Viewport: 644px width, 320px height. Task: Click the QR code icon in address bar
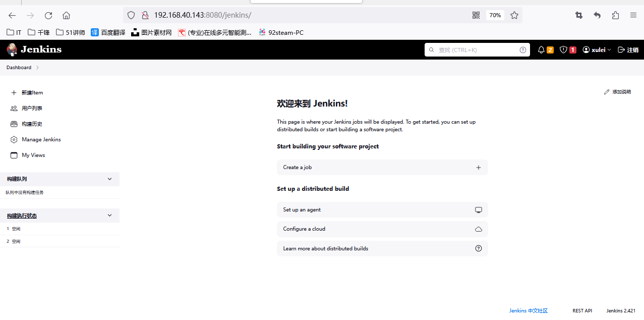click(476, 15)
